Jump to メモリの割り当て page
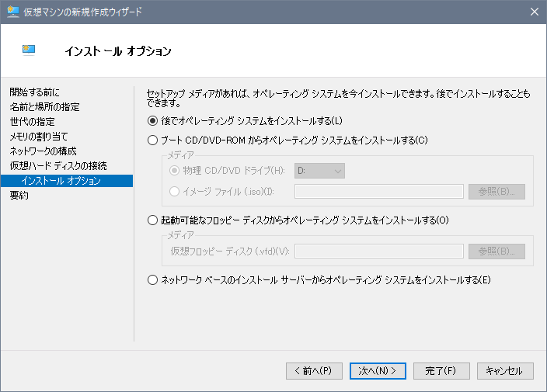 pyautogui.click(x=39, y=137)
